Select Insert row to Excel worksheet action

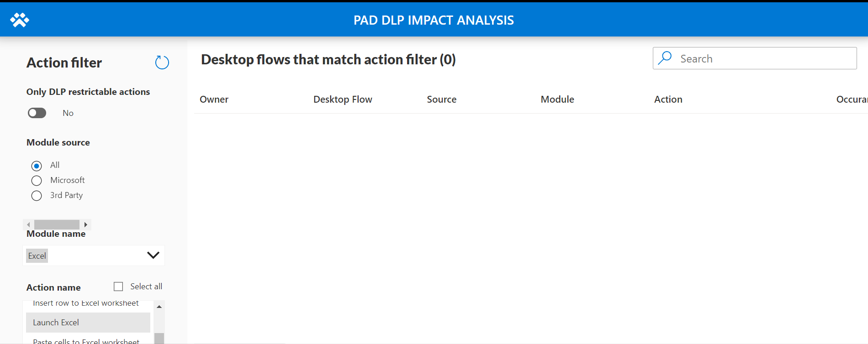(86, 303)
